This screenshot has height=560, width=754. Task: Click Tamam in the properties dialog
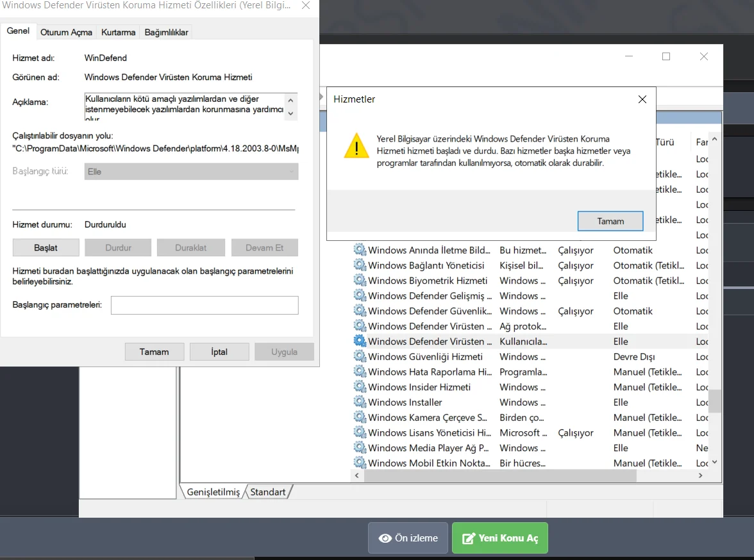[155, 352]
